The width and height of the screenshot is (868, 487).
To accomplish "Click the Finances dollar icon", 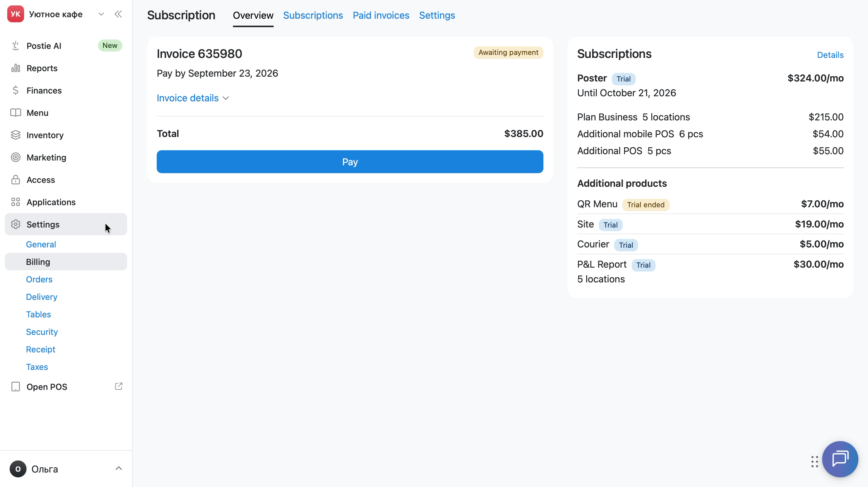I will pyautogui.click(x=15, y=91).
